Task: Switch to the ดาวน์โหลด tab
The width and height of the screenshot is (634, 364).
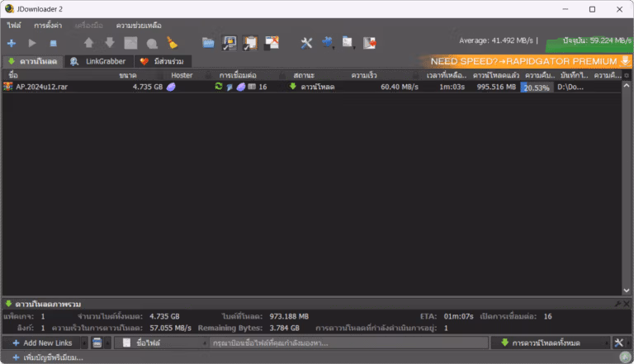Action: pyautogui.click(x=33, y=61)
